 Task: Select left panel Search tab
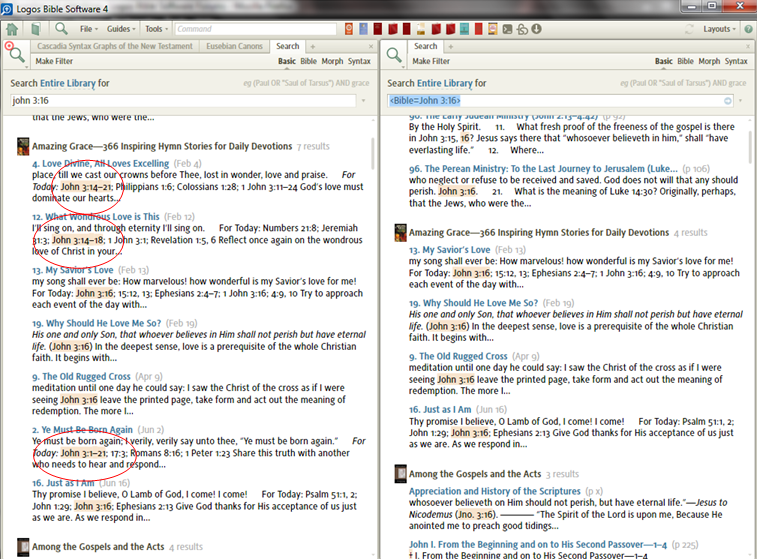(x=288, y=46)
